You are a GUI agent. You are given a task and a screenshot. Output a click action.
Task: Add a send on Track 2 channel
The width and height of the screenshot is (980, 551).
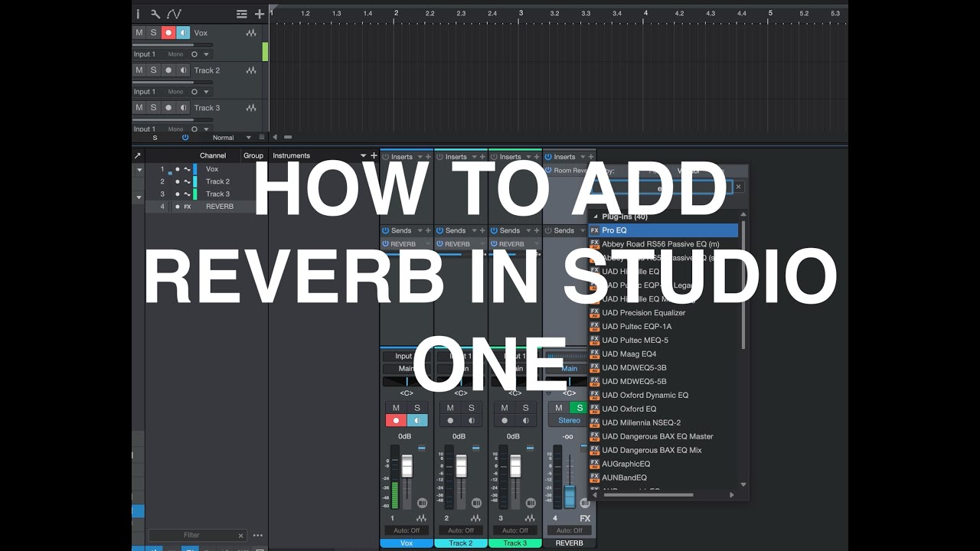482,230
